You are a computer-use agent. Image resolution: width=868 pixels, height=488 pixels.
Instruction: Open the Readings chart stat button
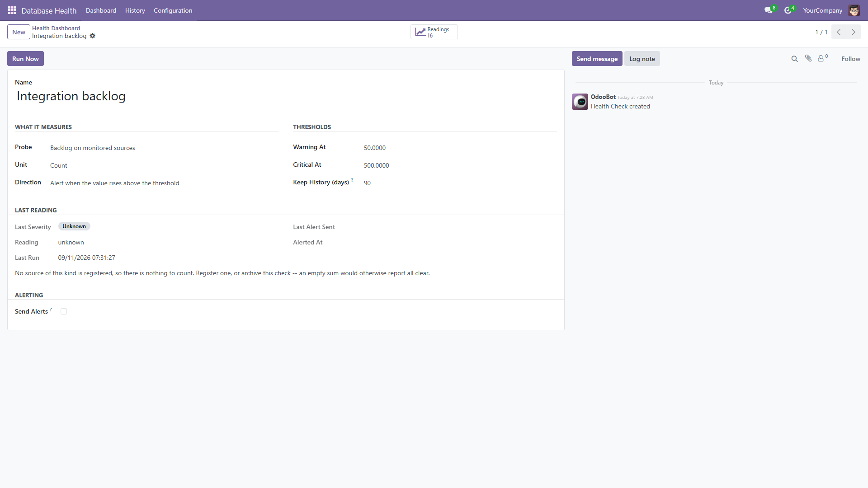click(x=434, y=32)
